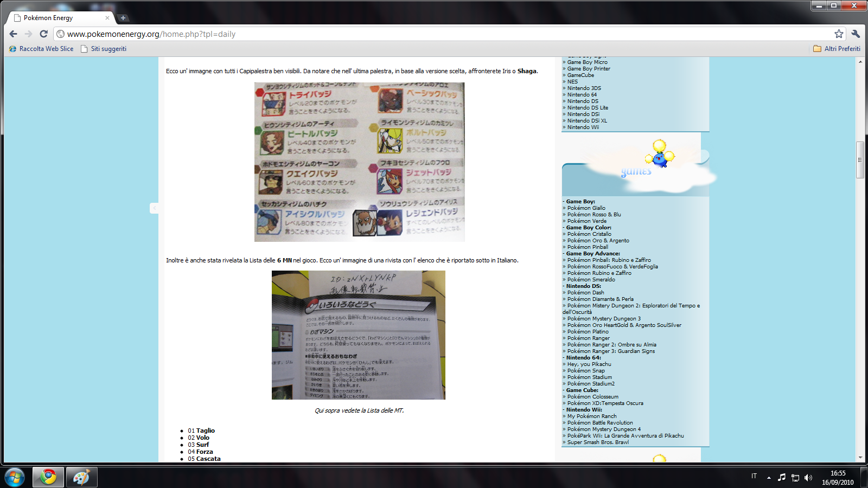This screenshot has width=868, height=488.
Task: Show hidden tray icons arrow
Action: coord(769,478)
